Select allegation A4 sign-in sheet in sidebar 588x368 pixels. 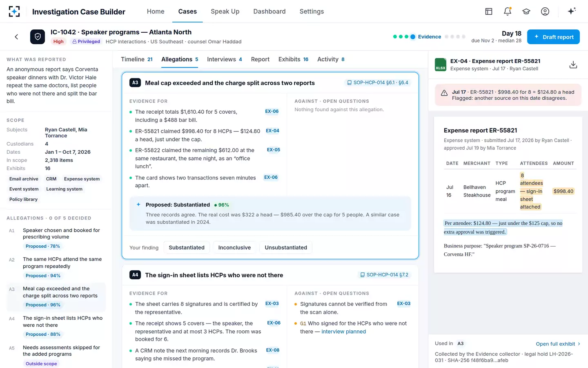pos(56,326)
